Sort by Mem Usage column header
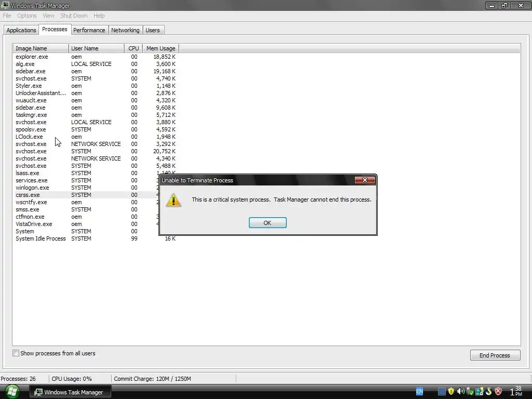The width and height of the screenshot is (532, 399). 161,48
